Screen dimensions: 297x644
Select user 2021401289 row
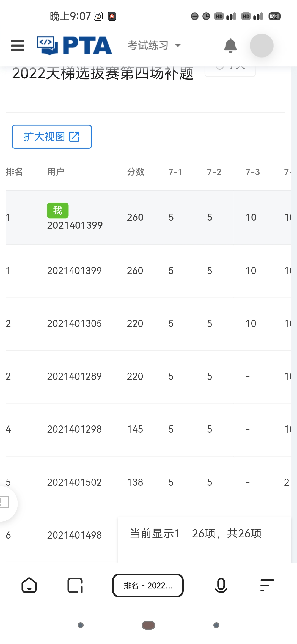[x=74, y=376]
